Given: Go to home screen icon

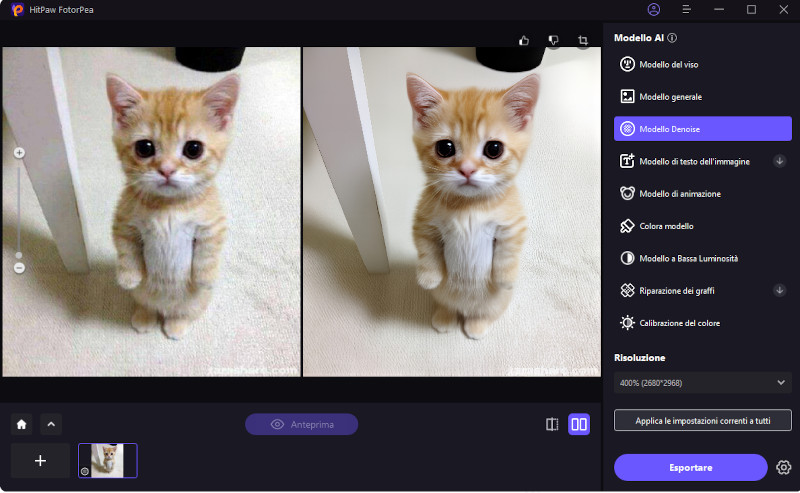Looking at the screenshot, I should 21,424.
